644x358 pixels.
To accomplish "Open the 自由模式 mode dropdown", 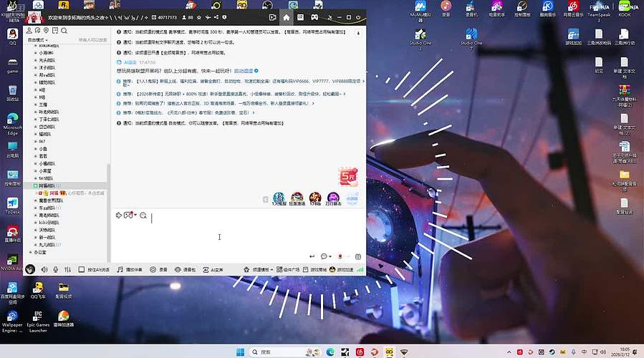I will pyautogui.click(x=36, y=41).
